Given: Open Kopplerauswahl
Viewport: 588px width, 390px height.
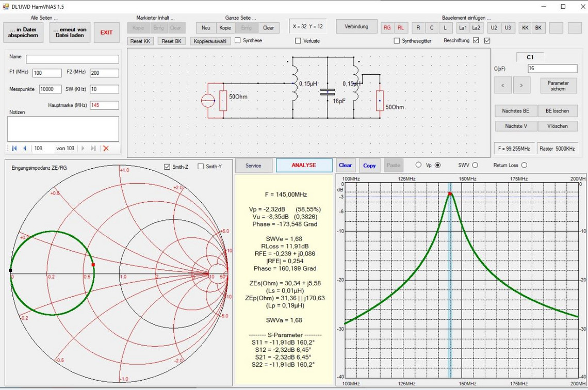Looking at the screenshot, I should [x=210, y=41].
